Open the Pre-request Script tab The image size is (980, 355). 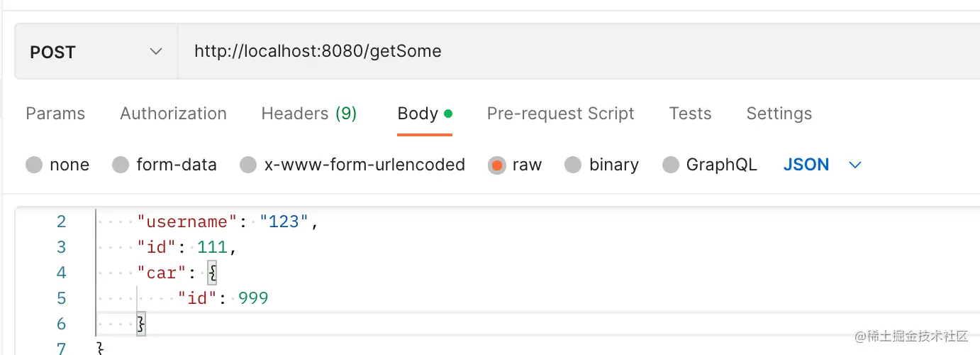(560, 114)
